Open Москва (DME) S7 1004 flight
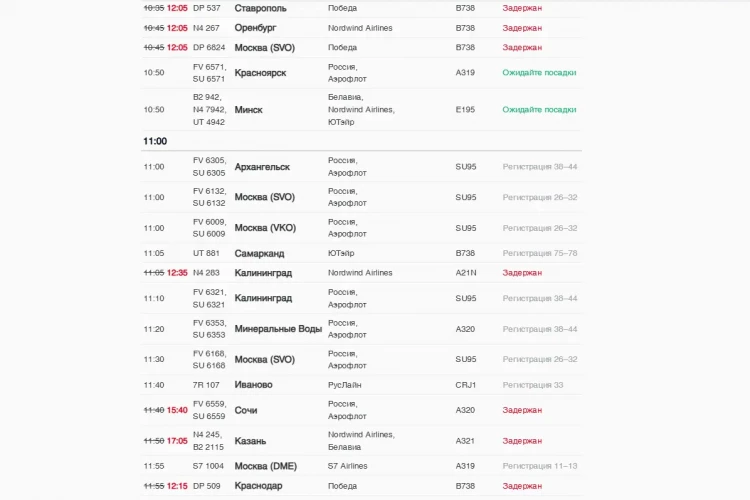This screenshot has height=500, width=750. [x=361, y=466]
